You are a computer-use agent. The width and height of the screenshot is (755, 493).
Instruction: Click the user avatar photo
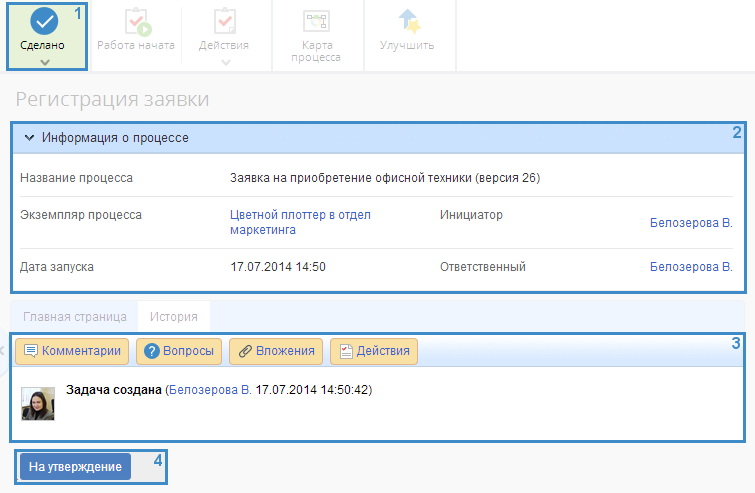[x=38, y=404]
